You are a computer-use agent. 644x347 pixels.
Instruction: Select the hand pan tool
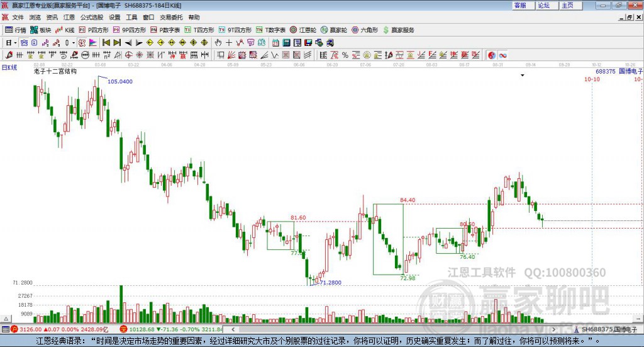(218, 43)
